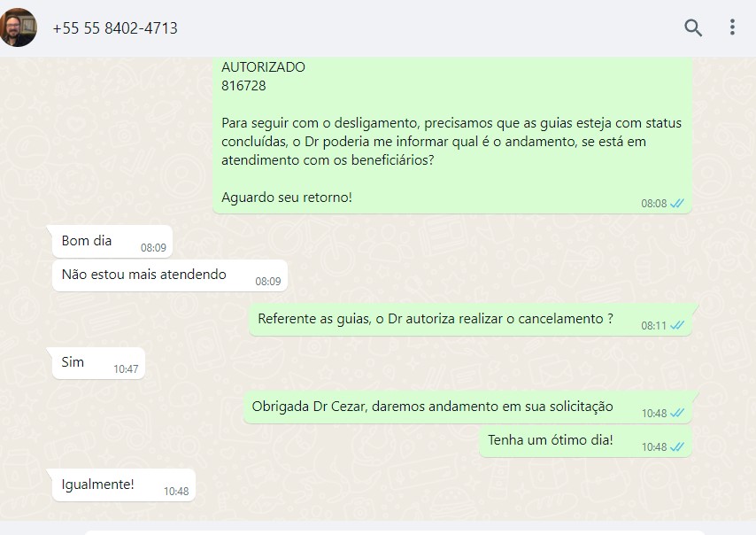
Task: Click the 08:09 timestamp beside 'Bom dia'
Action: tap(153, 248)
